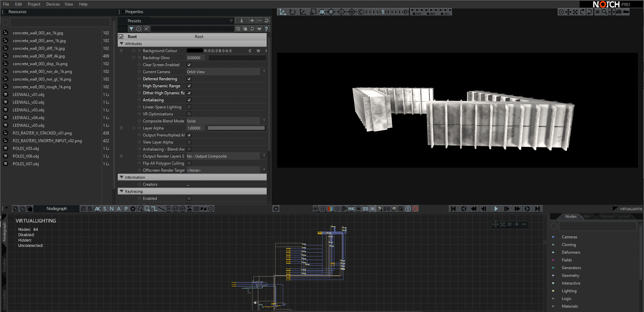This screenshot has width=644, height=312.
Task: Click the Undo icon in Nodegraph toolbar
Action: coord(83,209)
